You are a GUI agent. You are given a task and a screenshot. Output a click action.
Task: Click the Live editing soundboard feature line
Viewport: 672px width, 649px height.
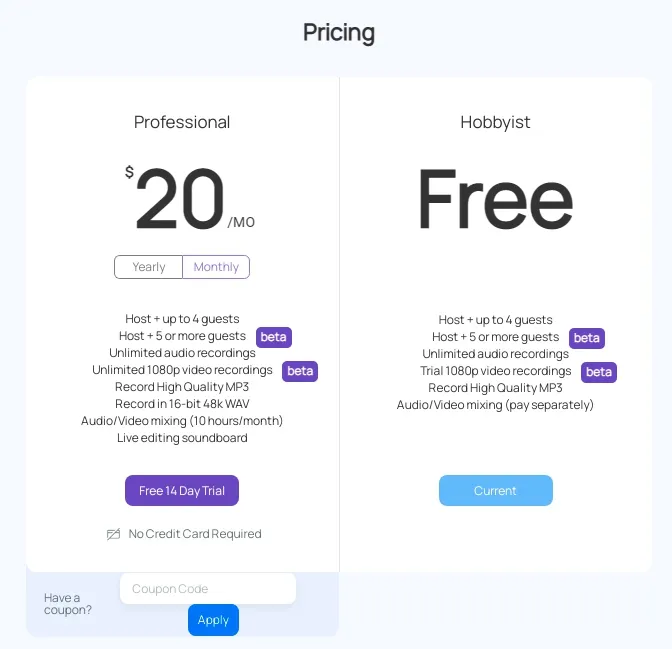pyautogui.click(x=182, y=438)
